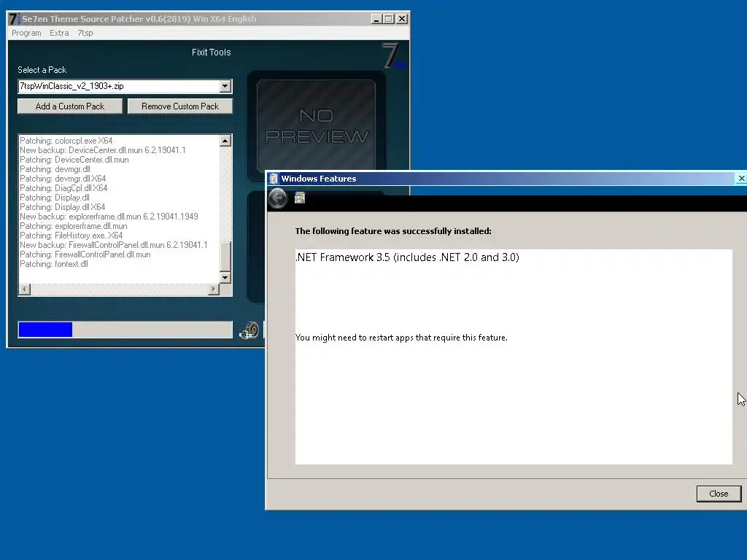This screenshot has width=747, height=560.
Task: Select log line 'Patching: FileHistory.exe. X64'
Action: [71, 236]
